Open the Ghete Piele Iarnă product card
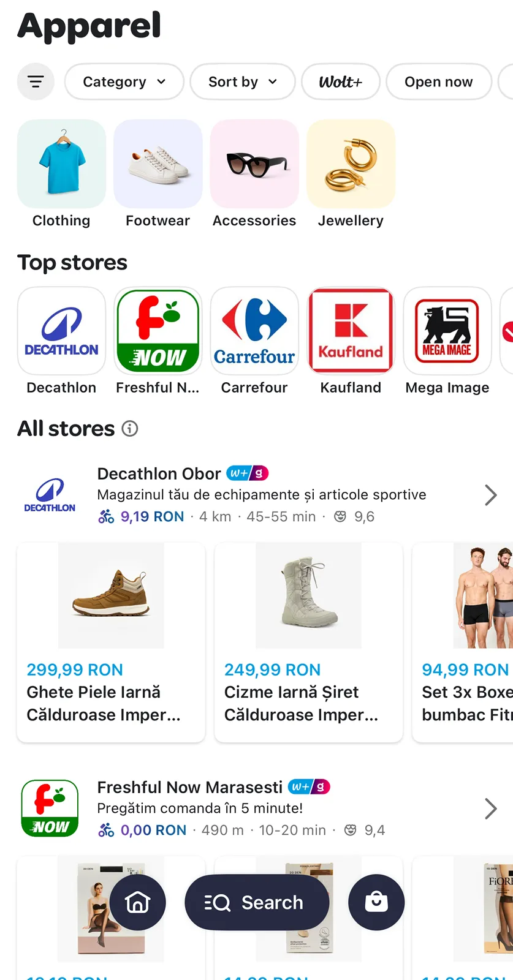 (111, 642)
